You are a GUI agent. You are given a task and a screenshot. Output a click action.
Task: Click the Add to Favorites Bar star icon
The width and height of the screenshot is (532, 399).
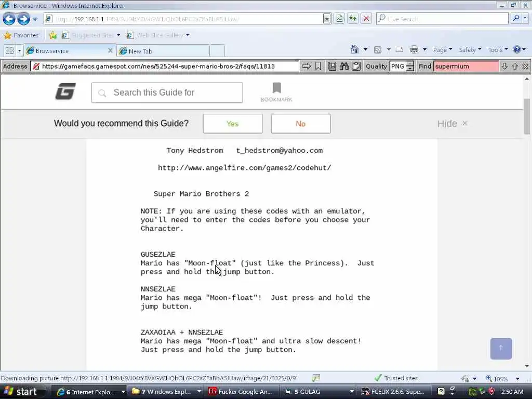(53, 35)
